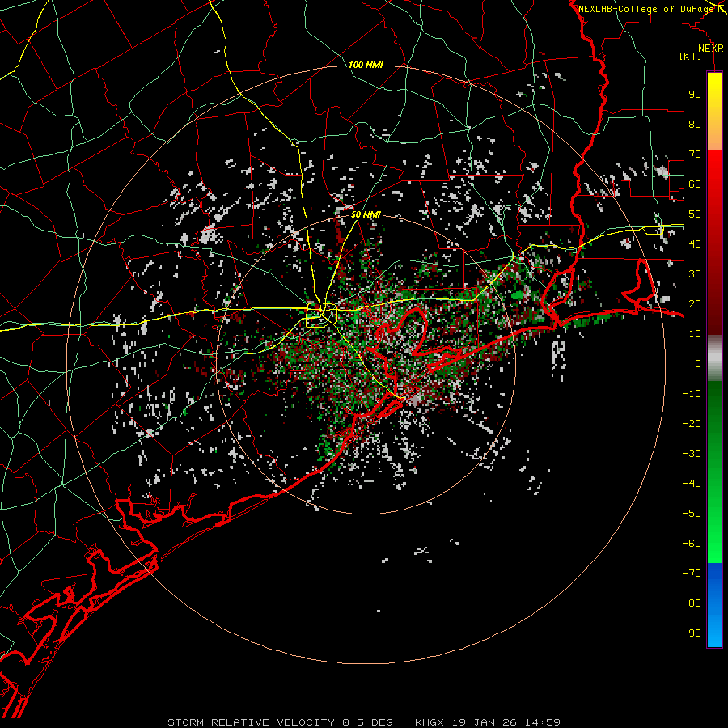Click the "[KT]" units label
The width and height of the screenshot is (728, 728).
click(691, 56)
